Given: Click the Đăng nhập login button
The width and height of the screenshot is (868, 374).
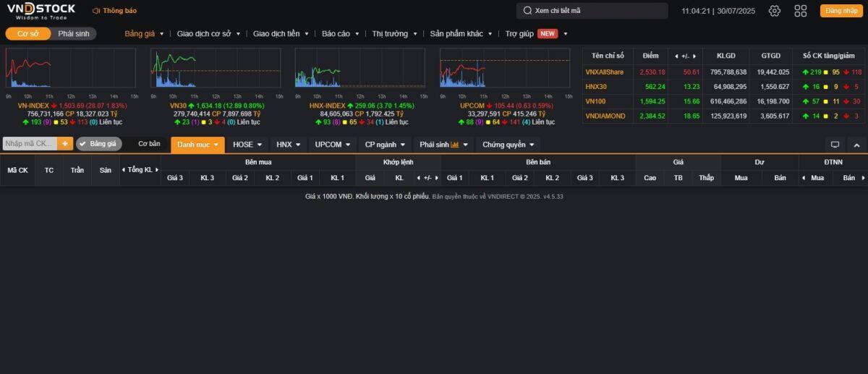Looking at the screenshot, I should click(x=841, y=11).
